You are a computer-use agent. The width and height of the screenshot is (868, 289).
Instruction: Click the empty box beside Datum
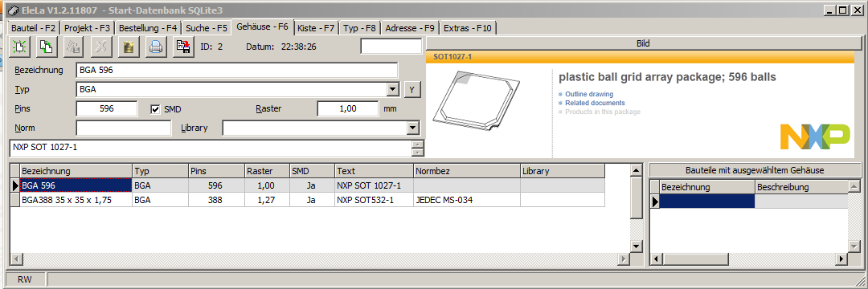(391, 47)
